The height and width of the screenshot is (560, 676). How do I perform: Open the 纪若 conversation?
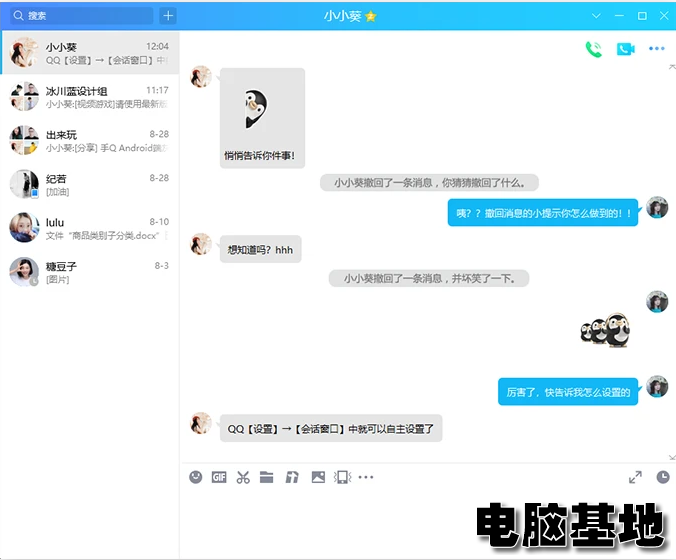click(90, 184)
